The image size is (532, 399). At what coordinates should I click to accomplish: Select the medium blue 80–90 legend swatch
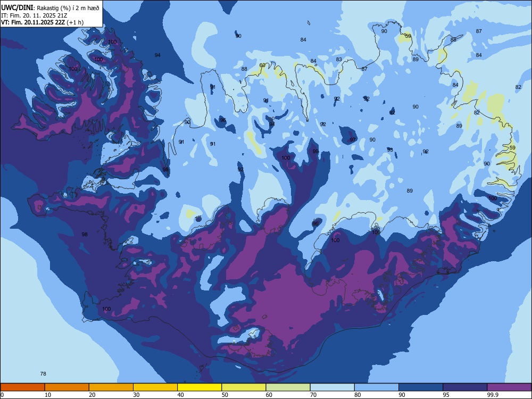point(377,387)
